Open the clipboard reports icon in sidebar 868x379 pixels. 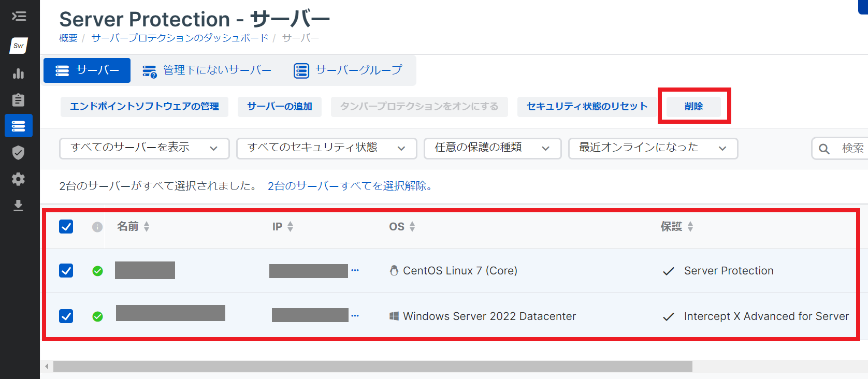(x=19, y=99)
